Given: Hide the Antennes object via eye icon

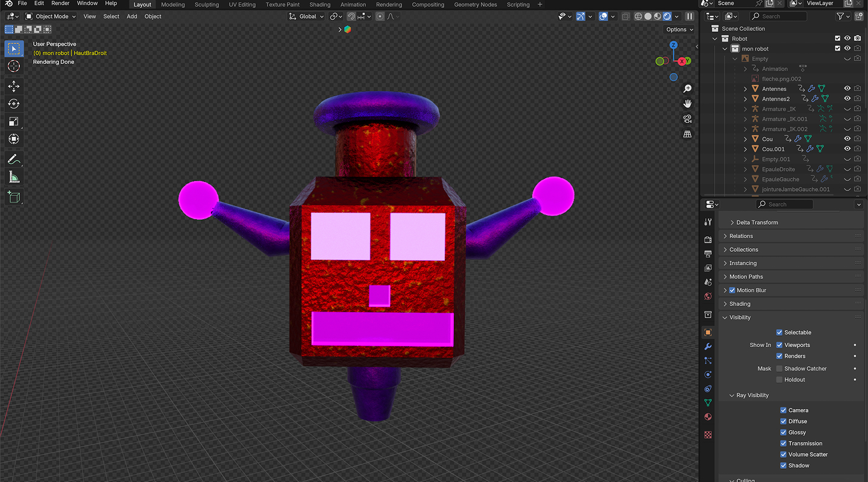Looking at the screenshot, I should pyautogui.click(x=847, y=89).
